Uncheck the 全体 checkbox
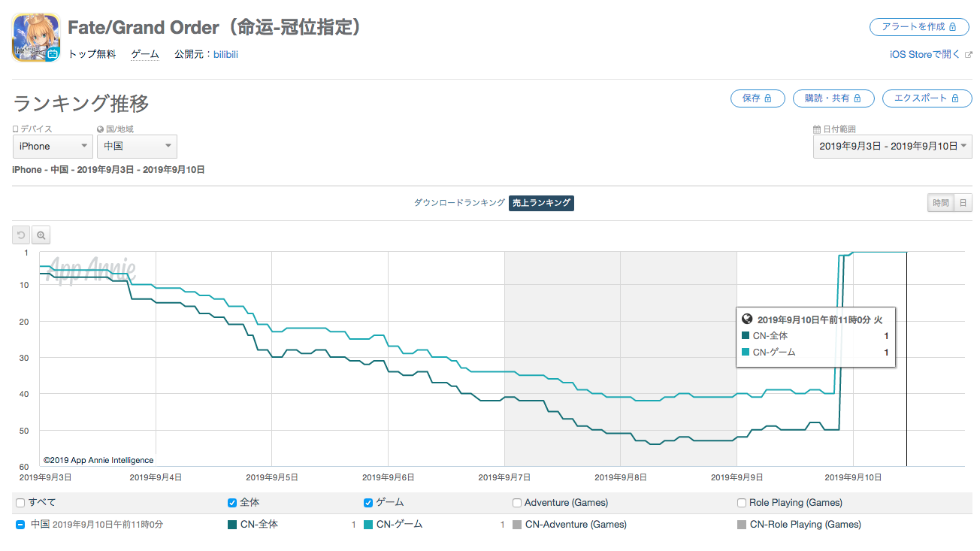The width and height of the screenshot is (980, 551). [x=232, y=503]
